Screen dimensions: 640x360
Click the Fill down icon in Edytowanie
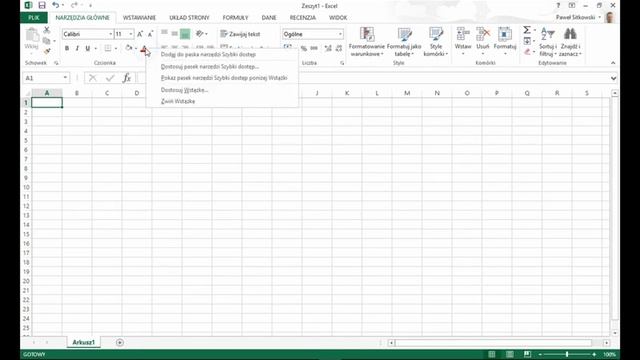tap(527, 41)
